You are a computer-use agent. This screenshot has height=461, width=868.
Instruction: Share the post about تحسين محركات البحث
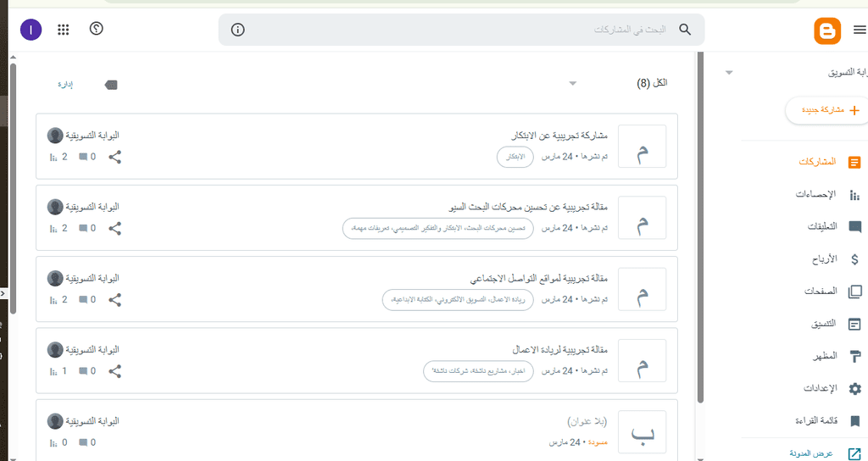(x=114, y=229)
